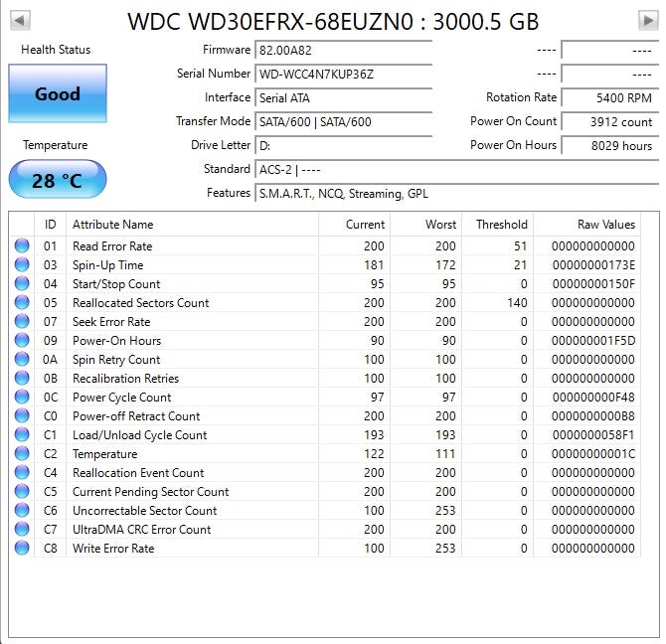
Task: Click status orb for Start/Stop Count
Action: click(22, 283)
